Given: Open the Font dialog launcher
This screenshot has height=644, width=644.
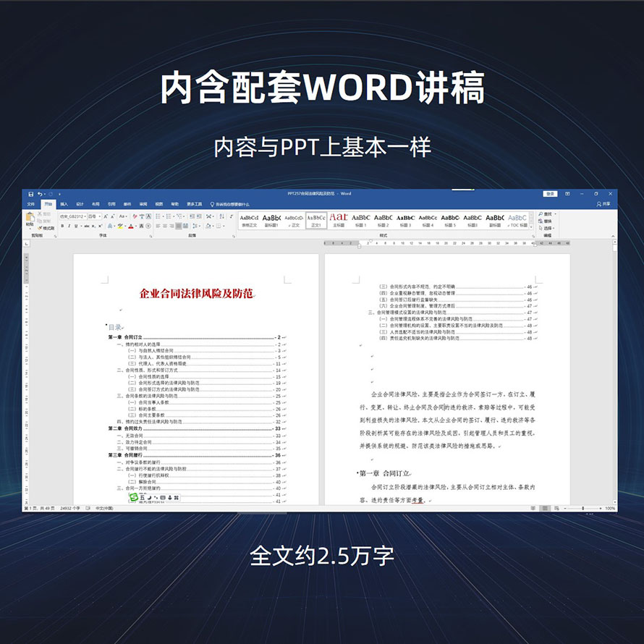Looking at the screenshot, I should pos(151,236).
